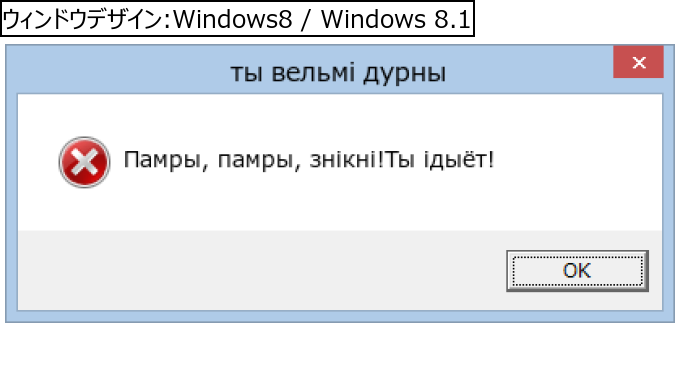Click the word 'вельмі' in the title
This screenshot has height=368, width=680.
click(x=313, y=73)
